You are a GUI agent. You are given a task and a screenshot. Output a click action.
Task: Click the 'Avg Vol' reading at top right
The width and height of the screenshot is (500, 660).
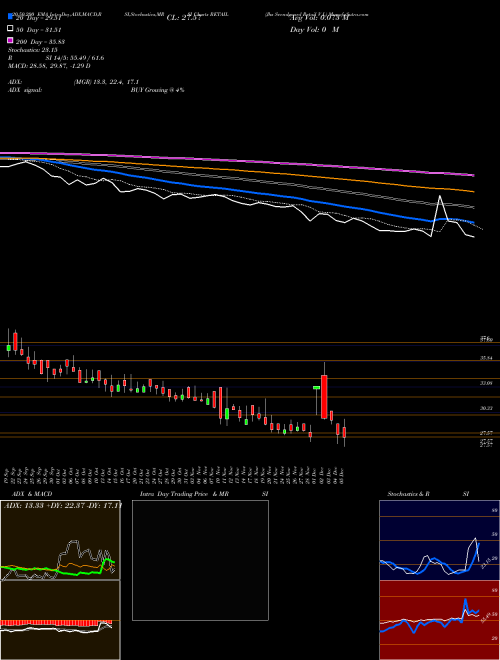pos(320,18)
